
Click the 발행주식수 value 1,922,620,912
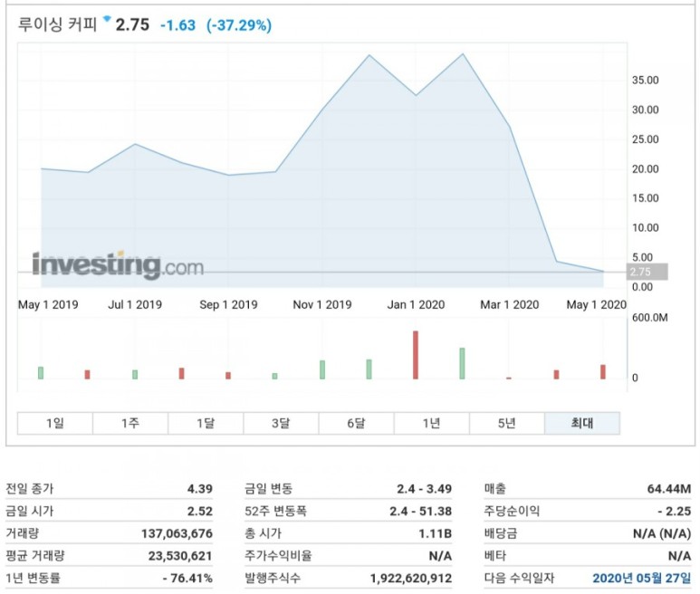pos(411,578)
